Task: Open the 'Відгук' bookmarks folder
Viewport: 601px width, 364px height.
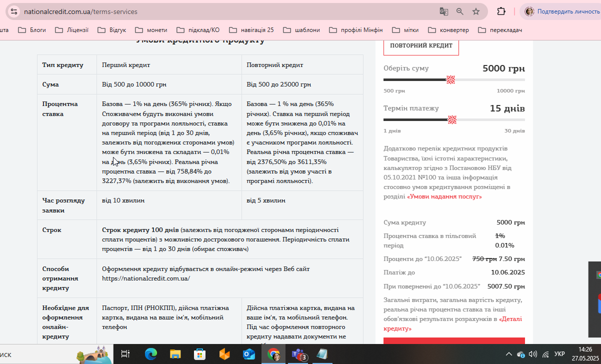Action: 111,30
